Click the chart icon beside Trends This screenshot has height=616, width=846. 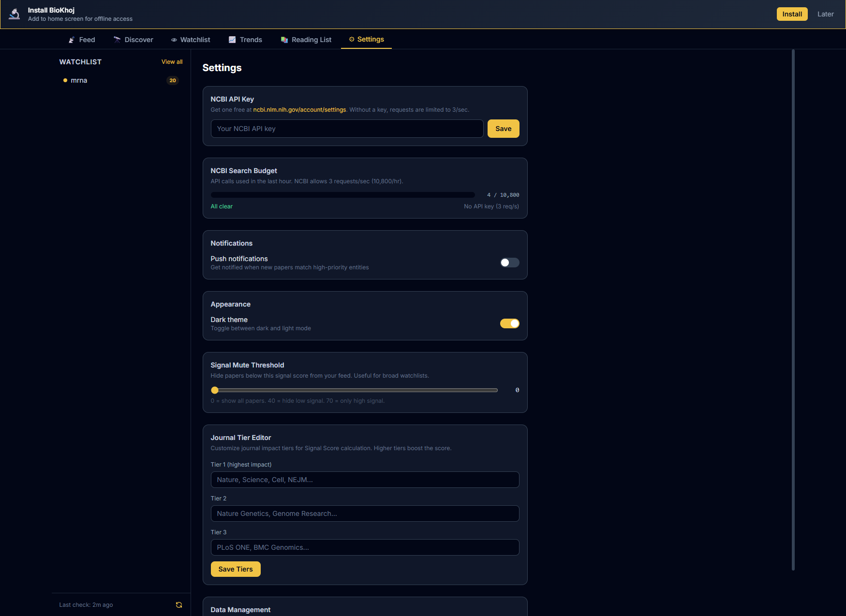(x=232, y=40)
